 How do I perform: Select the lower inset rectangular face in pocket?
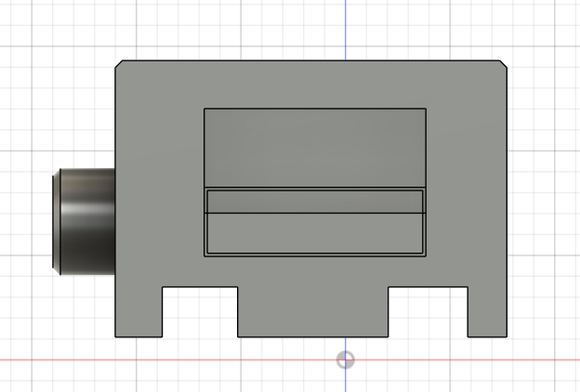coord(315,233)
